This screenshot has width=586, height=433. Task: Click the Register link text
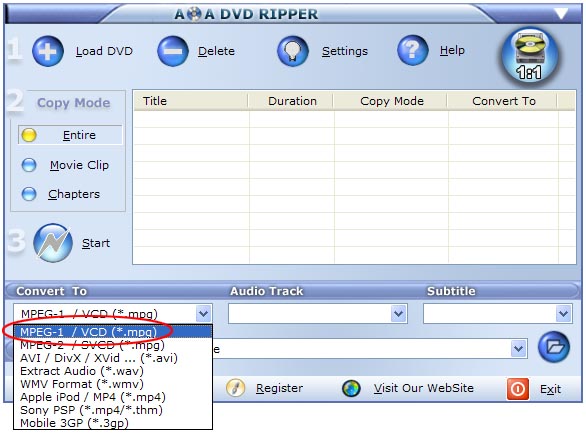[279, 389]
